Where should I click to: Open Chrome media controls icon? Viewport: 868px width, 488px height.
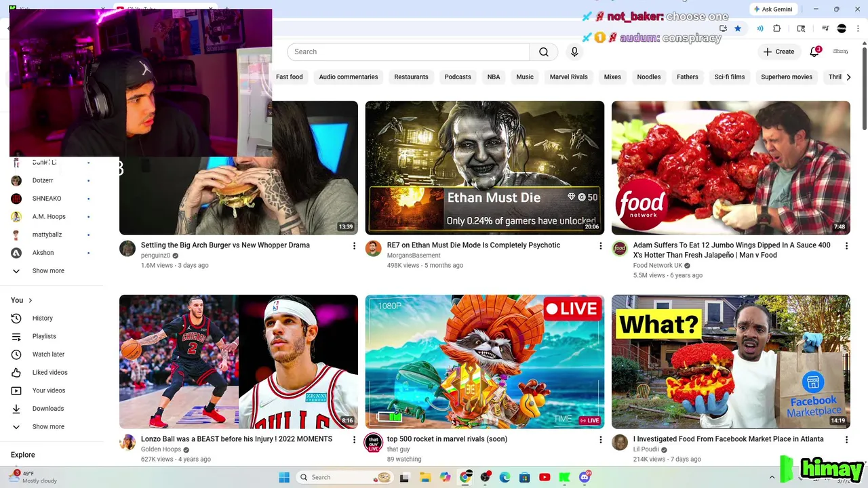pos(825,28)
